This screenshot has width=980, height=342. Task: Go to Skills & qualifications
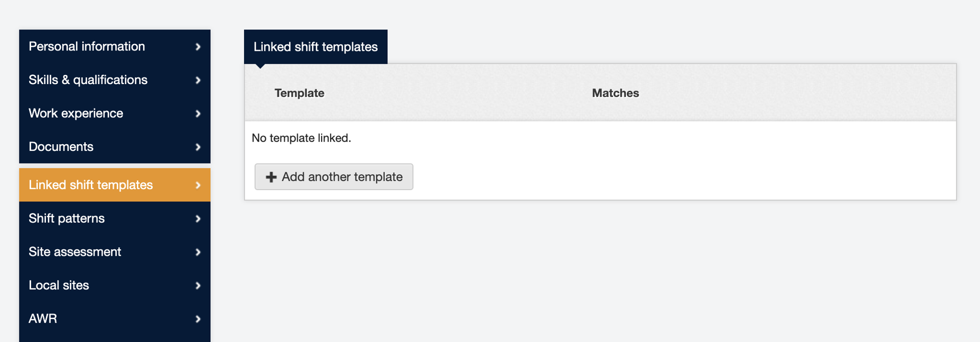(88, 80)
